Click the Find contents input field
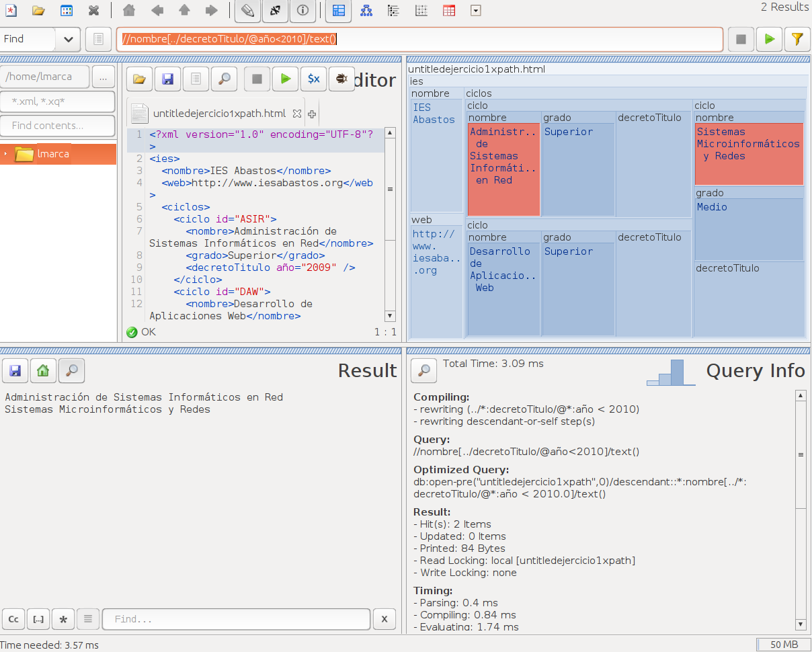 (x=57, y=126)
